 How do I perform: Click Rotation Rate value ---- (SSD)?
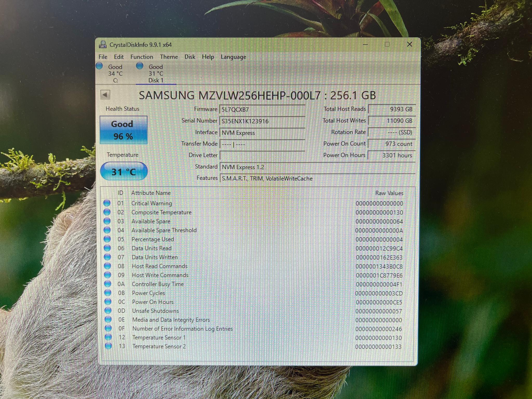tap(392, 132)
